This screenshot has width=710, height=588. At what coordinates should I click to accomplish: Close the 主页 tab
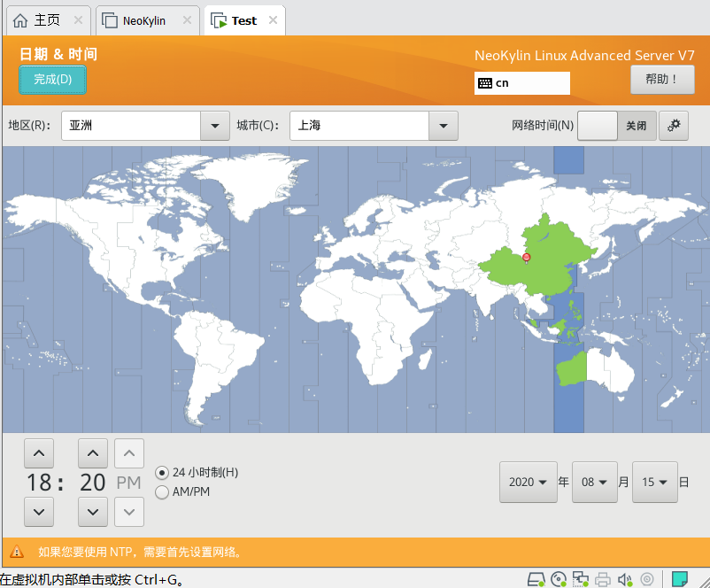click(78, 20)
